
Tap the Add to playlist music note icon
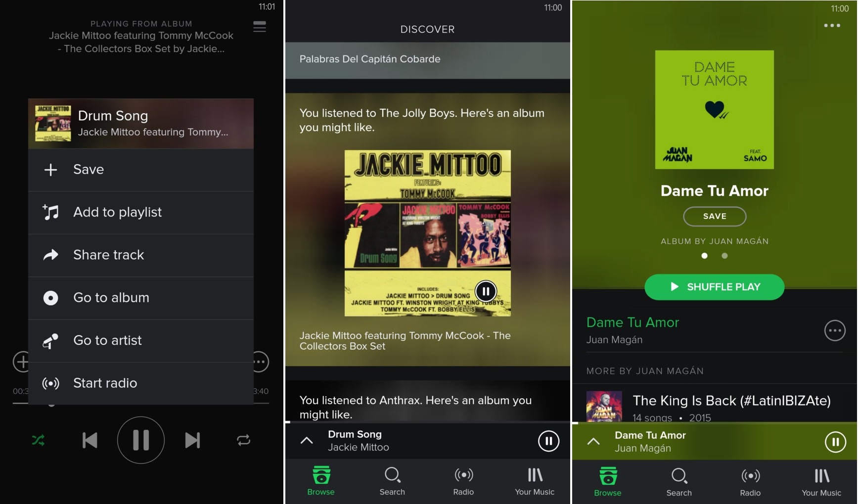(x=50, y=212)
